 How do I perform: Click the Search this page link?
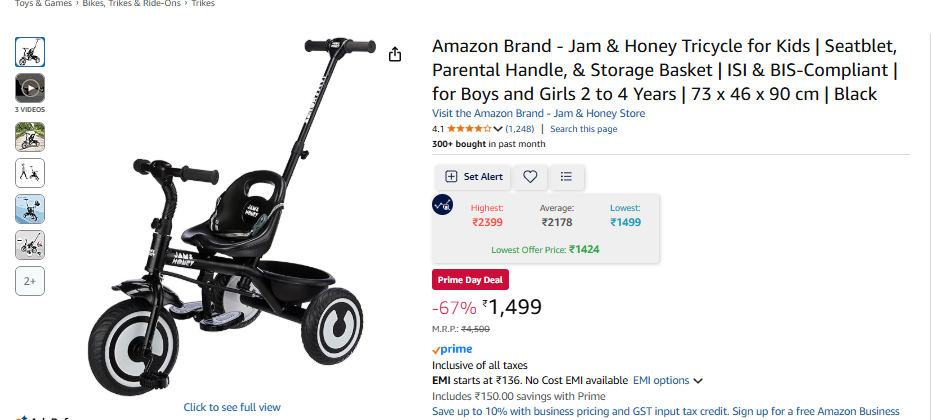583,129
